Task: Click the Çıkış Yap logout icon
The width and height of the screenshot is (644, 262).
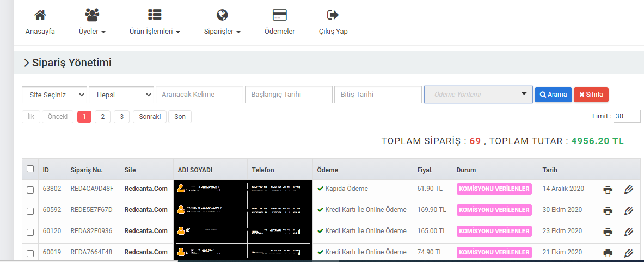Action: [333, 15]
